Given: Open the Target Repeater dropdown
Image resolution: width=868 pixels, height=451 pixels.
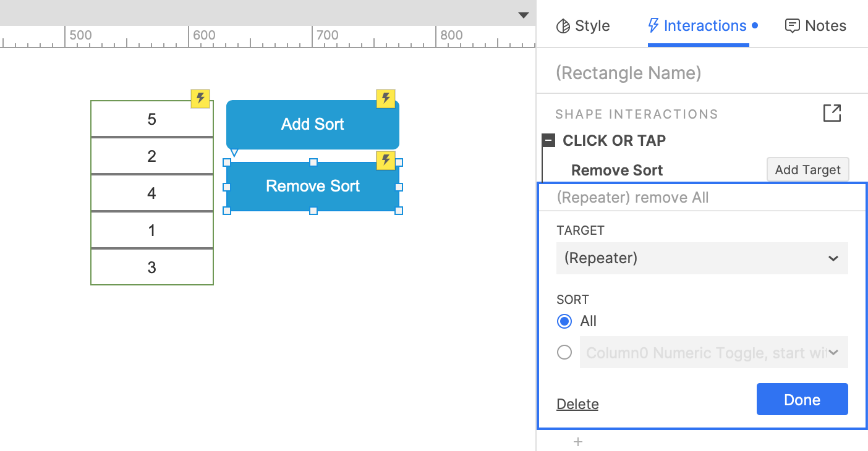Looking at the screenshot, I should pos(702,258).
